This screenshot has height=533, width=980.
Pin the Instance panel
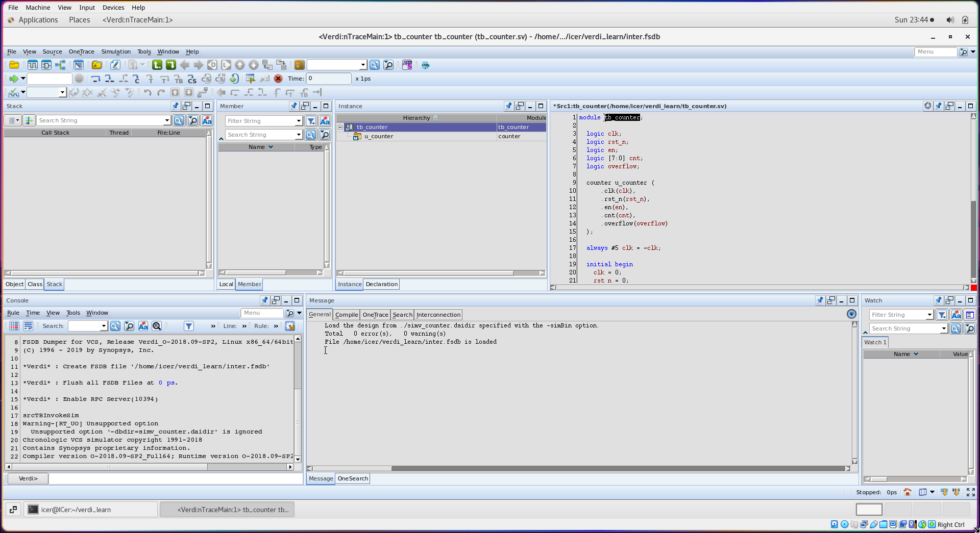[x=508, y=106]
